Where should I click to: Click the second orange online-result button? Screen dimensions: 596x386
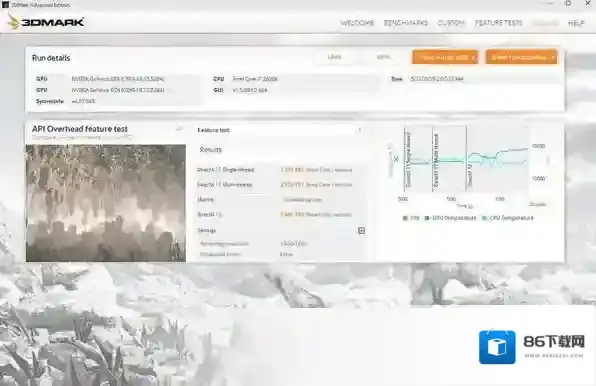pyautogui.click(x=522, y=57)
